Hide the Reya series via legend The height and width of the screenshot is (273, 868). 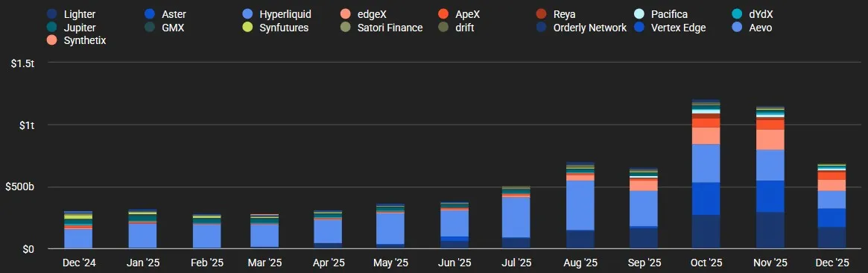(556, 14)
